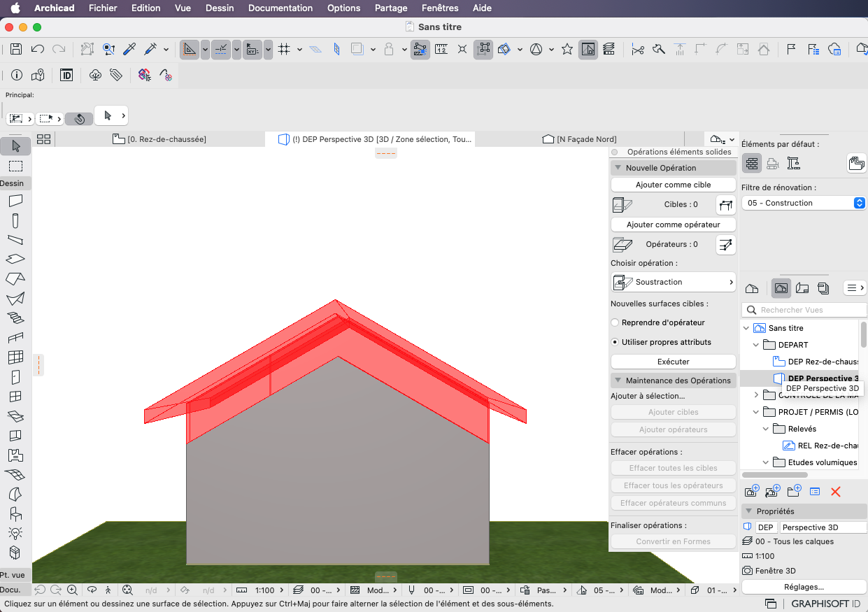The image size is (868, 612).
Task: Select the Stair tool
Action: pyautogui.click(x=15, y=318)
